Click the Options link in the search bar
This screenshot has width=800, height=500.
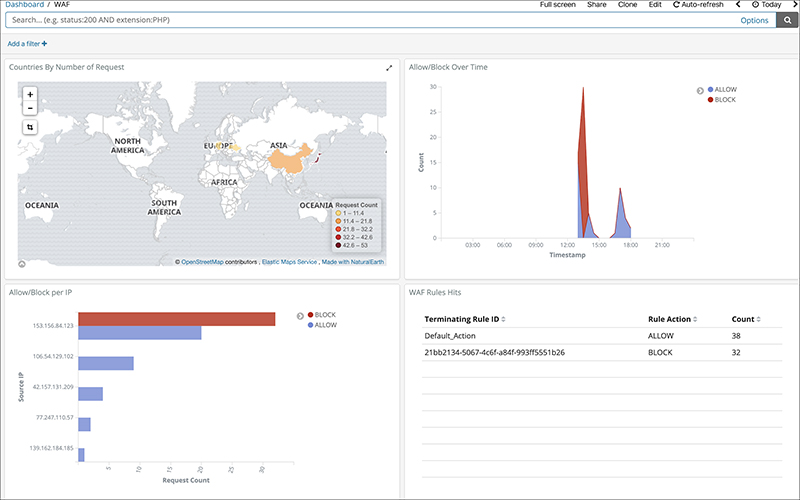[x=754, y=20]
